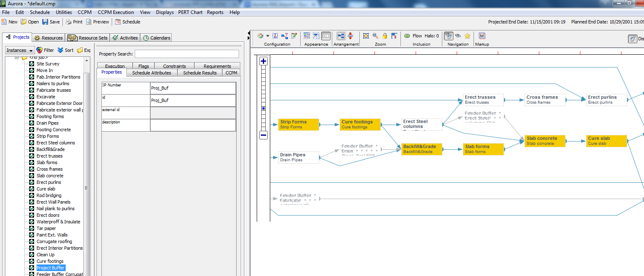
Task: Toggle the split-panel appearance button
Action: pos(326,36)
